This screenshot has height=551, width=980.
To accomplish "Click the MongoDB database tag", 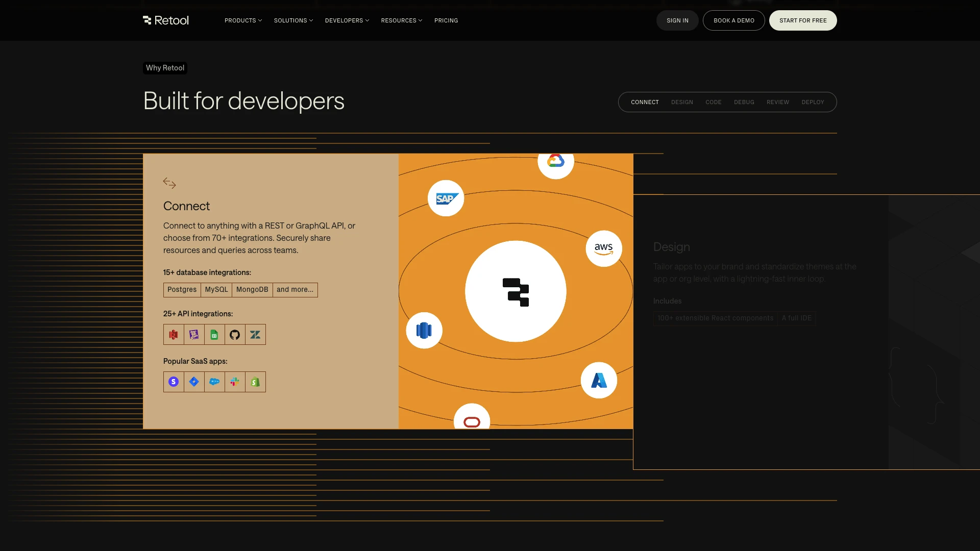I will 252,290.
